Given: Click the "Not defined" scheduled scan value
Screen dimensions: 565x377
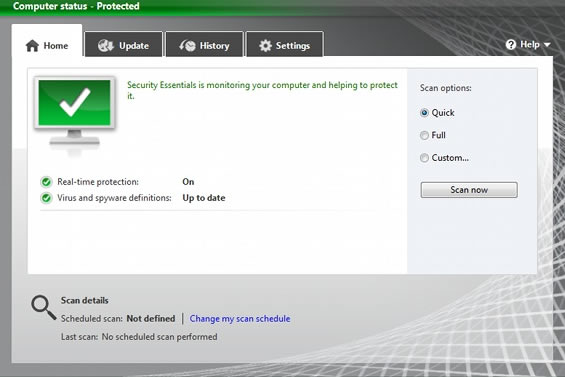Looking at the screenshot, I should [151, 319].
